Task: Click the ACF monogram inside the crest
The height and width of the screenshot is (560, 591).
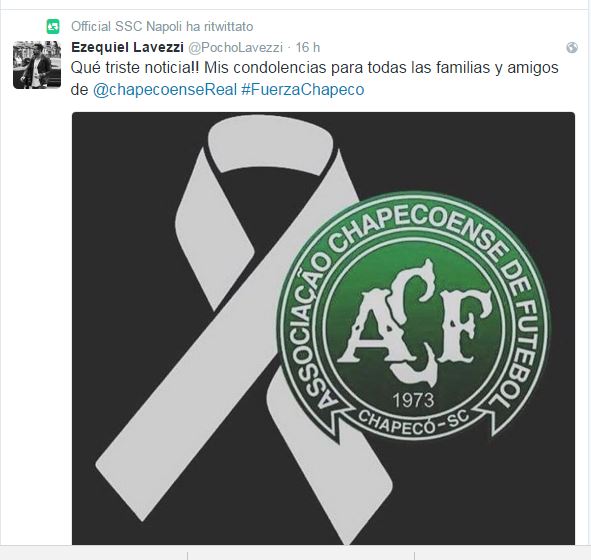Action: [414, 323]
